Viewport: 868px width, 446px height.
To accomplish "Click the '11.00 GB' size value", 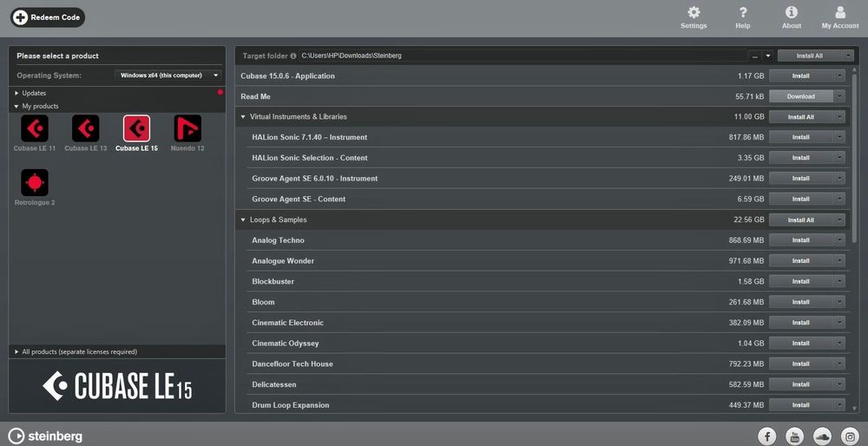I will point(749,117).
